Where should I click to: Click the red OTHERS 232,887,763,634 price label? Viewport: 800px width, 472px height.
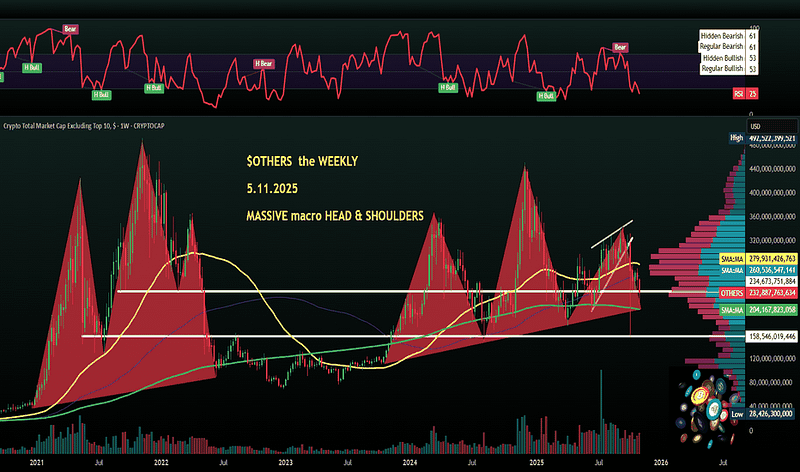coord(758,293)
